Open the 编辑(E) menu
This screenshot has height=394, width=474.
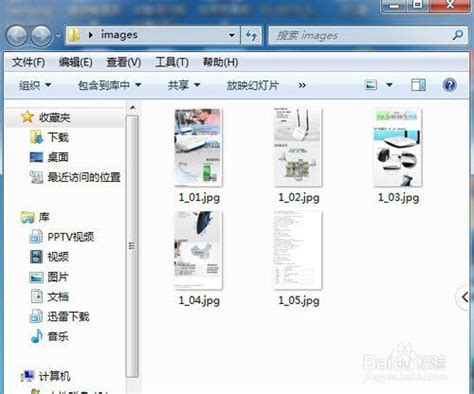pyautogui.click(x=76, y=62)
